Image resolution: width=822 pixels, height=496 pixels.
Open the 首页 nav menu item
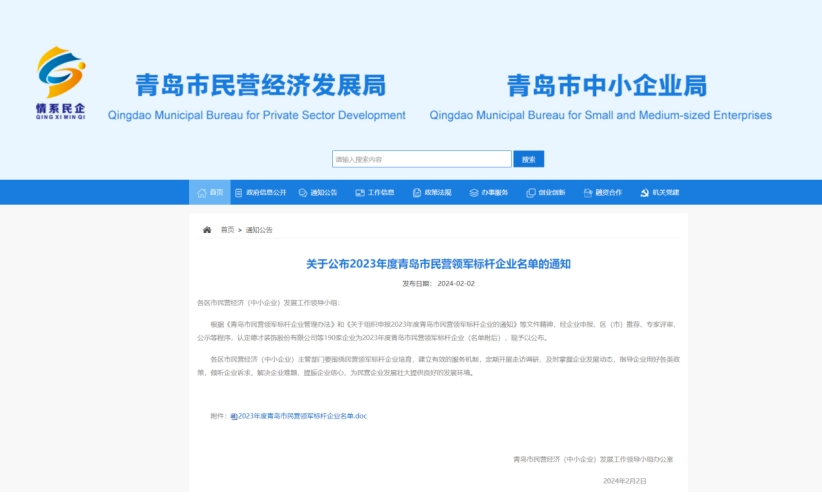[x=210, y=192]
